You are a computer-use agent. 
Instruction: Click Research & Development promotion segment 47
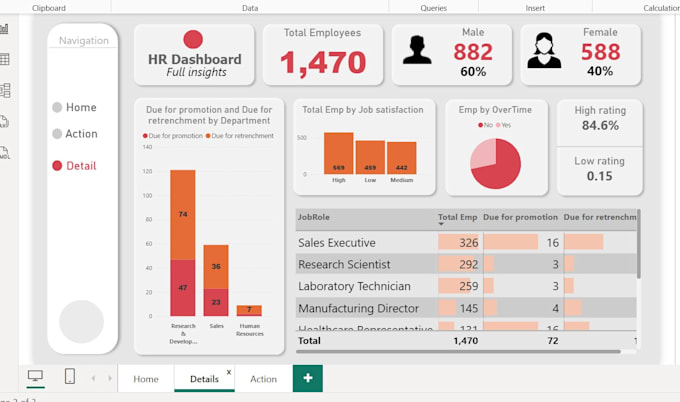tap(183, 288)
